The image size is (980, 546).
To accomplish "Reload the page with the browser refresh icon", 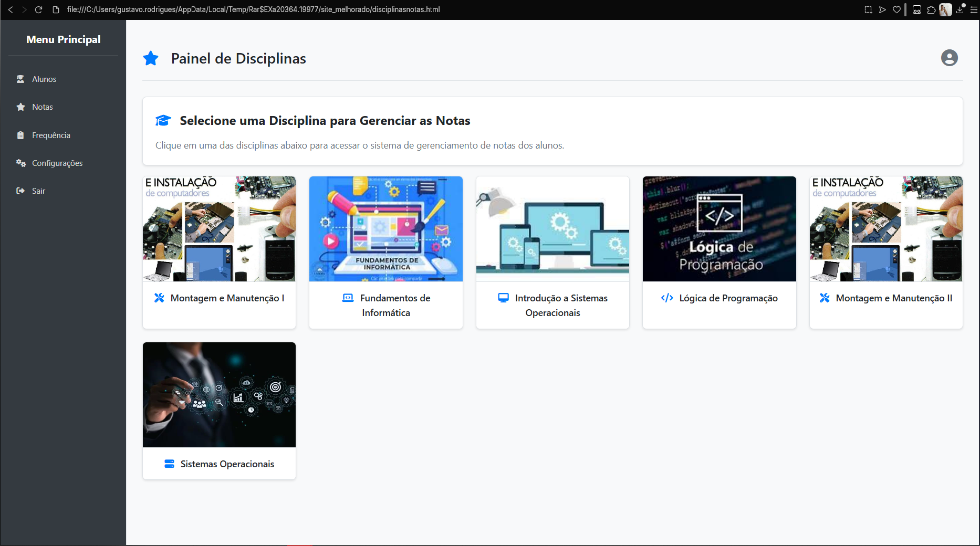I will (38, 9).
